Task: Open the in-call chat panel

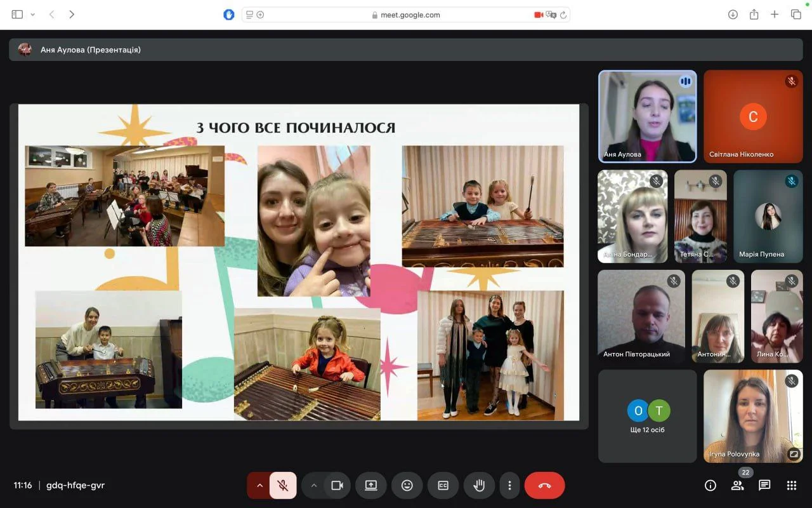Action: [x=764, y=486]
